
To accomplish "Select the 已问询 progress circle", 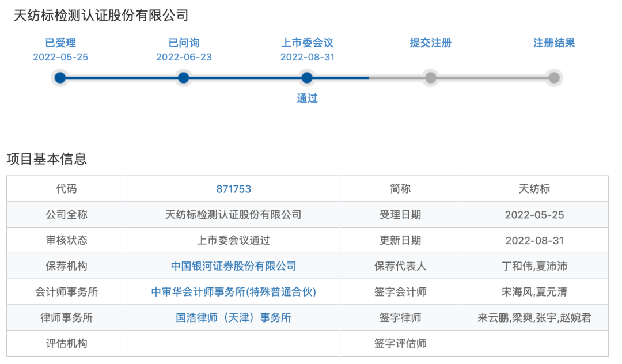I will click(x=183, y=78).
